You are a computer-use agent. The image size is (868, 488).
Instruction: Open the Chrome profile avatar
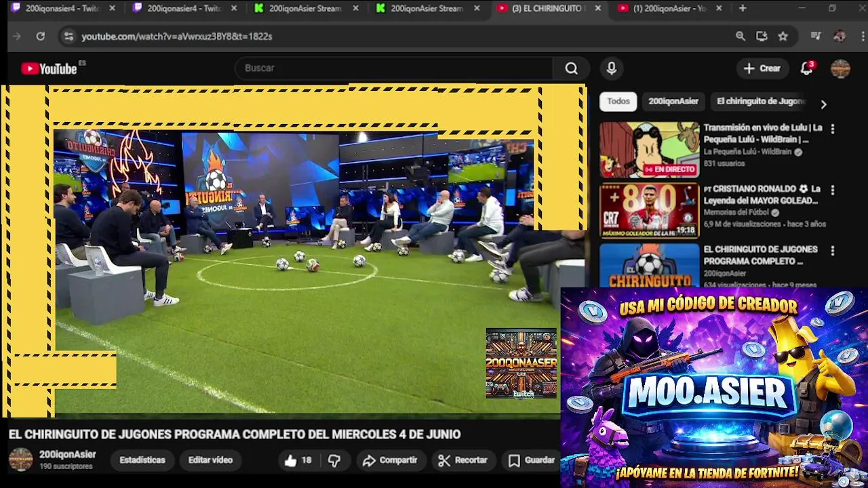coord(840,36)
